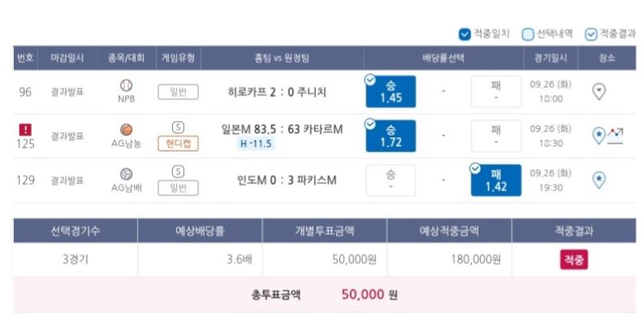Select the 승 1.72 odds for 일본M

click(391, 135)
